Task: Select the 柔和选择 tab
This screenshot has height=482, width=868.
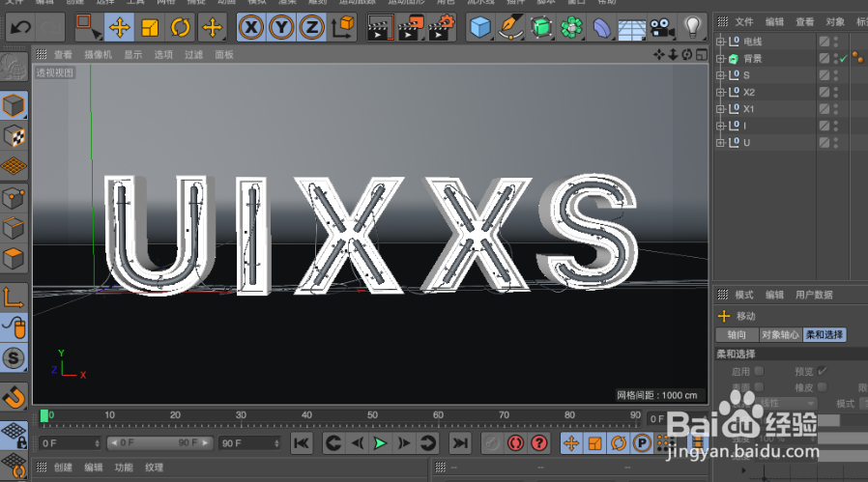Action: (825, 335)
